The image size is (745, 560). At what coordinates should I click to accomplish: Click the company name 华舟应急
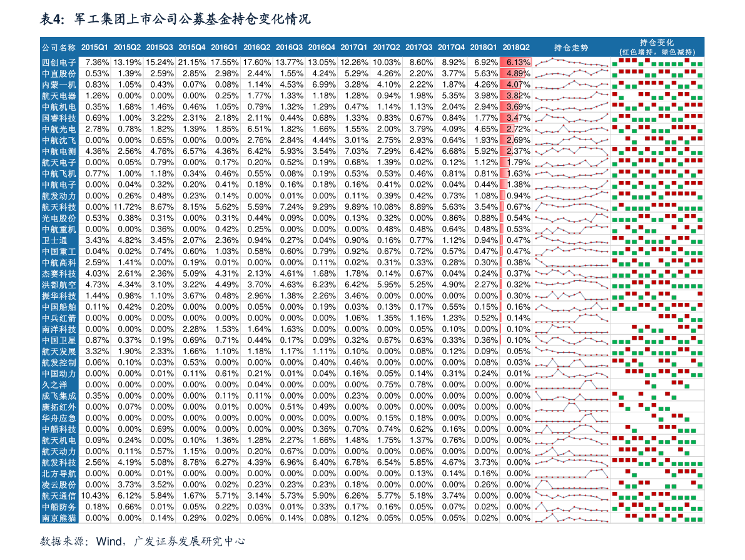pyautogui.click(x=58, y=419)
